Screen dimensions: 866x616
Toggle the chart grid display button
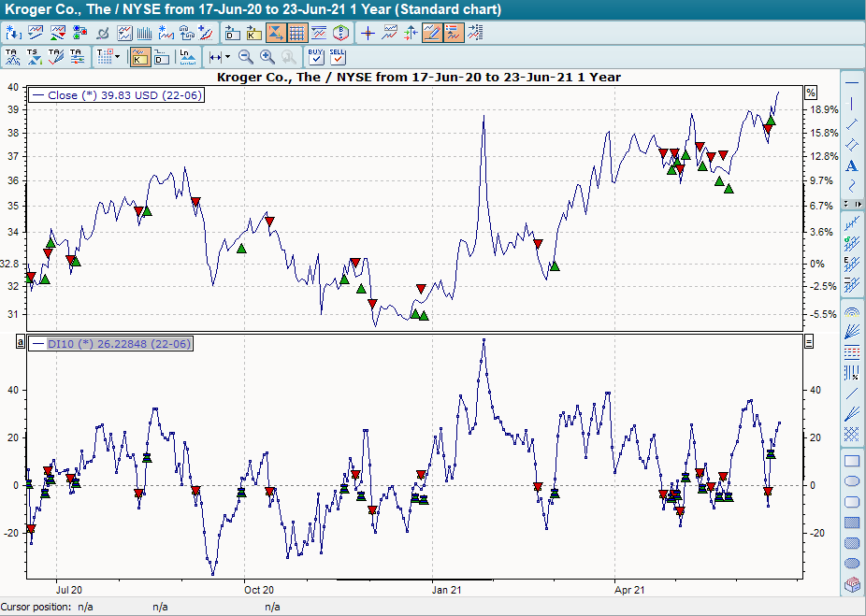(296, 33)
